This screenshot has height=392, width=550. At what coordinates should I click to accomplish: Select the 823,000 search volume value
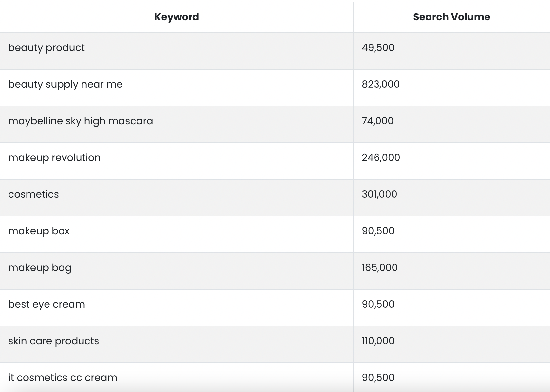(x=380, y=84)
